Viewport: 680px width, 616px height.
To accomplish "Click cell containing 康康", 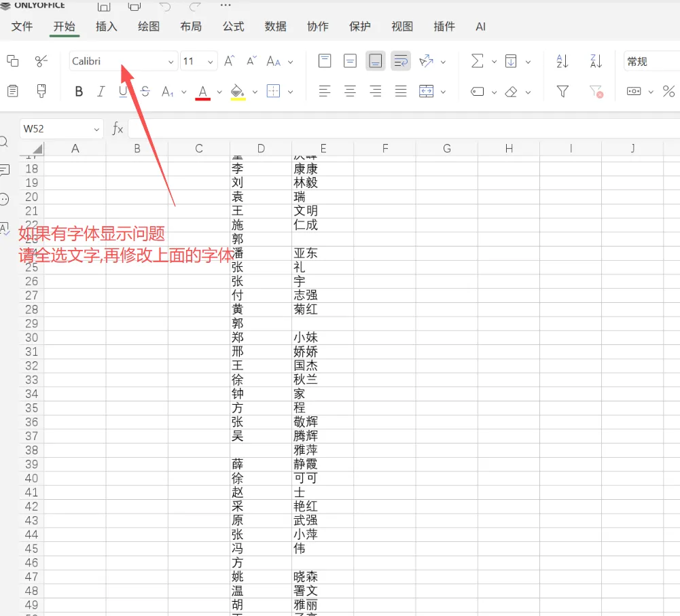I will coord(323,168).
